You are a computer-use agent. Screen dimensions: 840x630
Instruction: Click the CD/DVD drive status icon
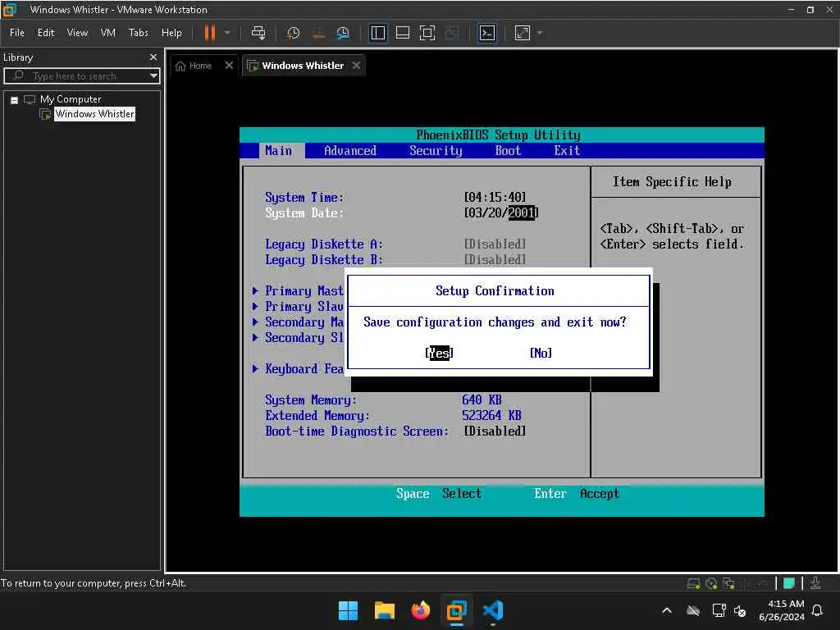point(711,583)
